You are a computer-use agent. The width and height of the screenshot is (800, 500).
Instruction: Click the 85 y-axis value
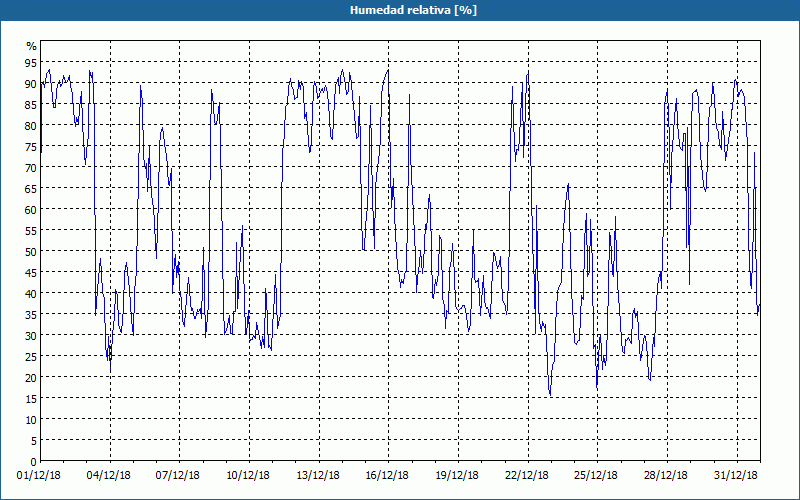tap(31, 105)
